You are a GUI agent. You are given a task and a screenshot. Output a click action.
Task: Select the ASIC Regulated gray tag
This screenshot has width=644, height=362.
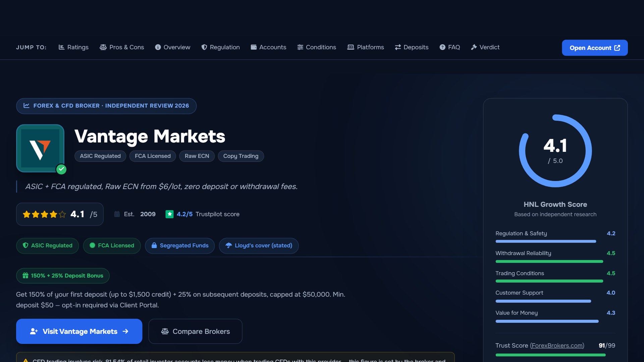tap(100, 156)
